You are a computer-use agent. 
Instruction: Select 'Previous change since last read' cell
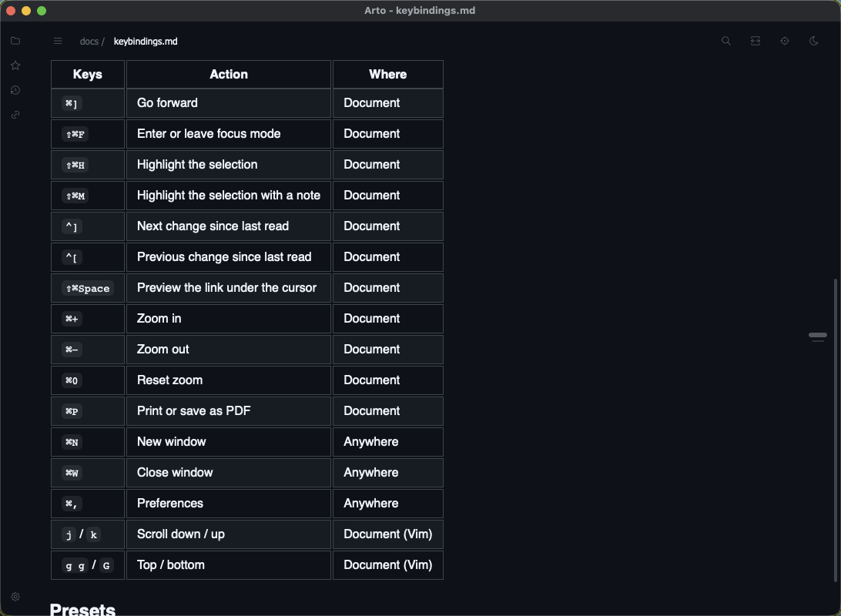[x=229, y=257]
